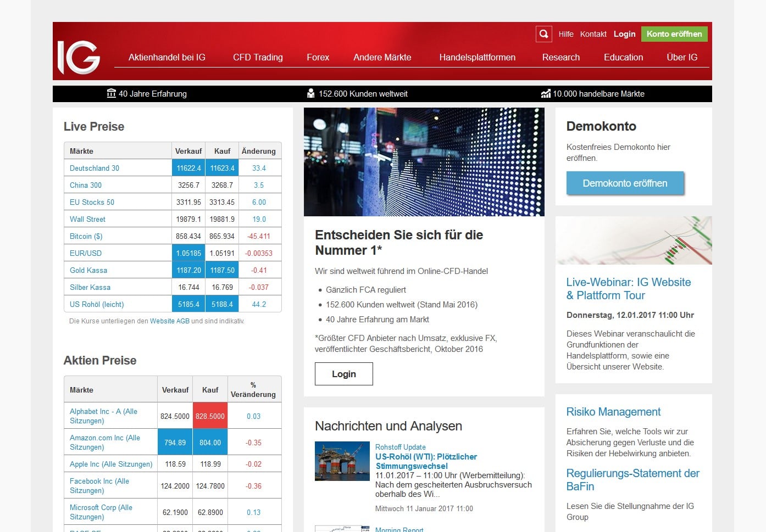Click Microsoft % change 0.13

coord(254,512)
